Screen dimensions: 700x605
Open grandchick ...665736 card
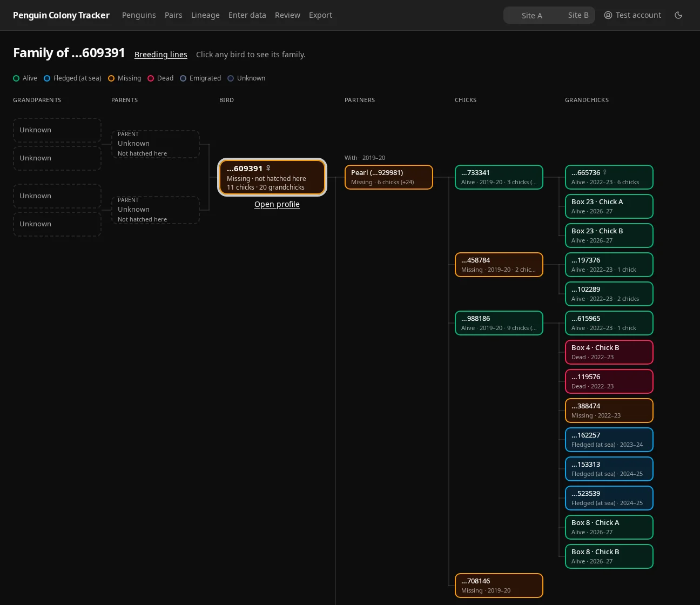(x=609, y=177)
